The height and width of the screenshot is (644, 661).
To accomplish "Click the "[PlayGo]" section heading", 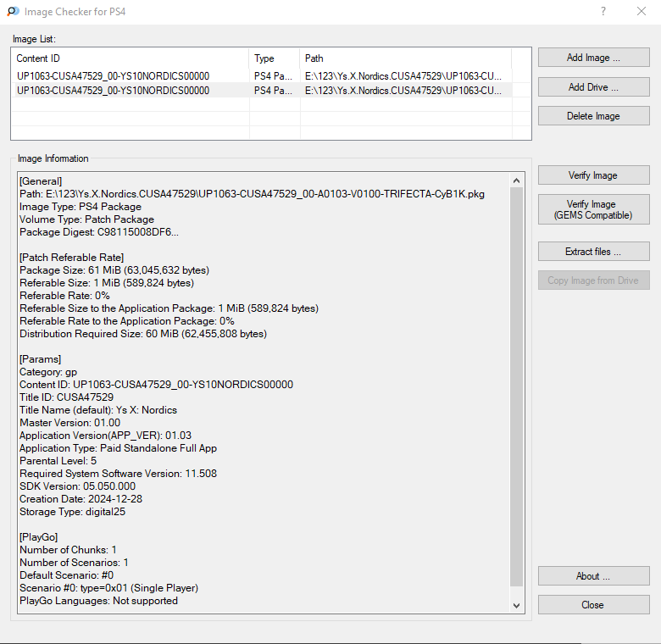I will [x=39, y=536].
